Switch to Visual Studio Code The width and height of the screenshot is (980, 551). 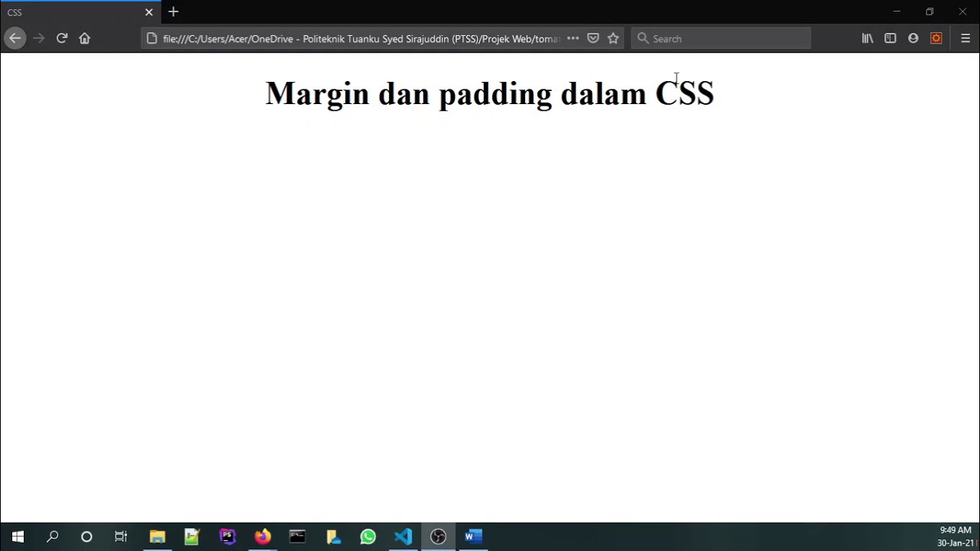coord(403,536)
